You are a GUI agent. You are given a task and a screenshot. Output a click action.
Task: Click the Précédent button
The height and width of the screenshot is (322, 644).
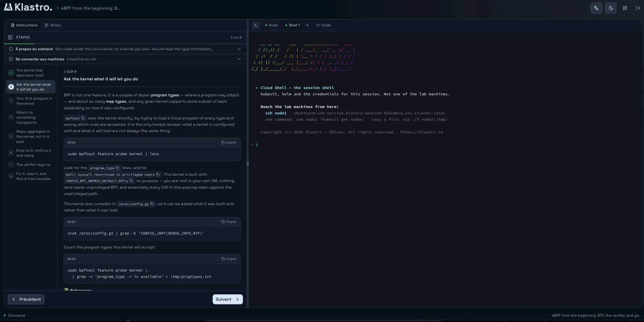(x=26, y=299)
